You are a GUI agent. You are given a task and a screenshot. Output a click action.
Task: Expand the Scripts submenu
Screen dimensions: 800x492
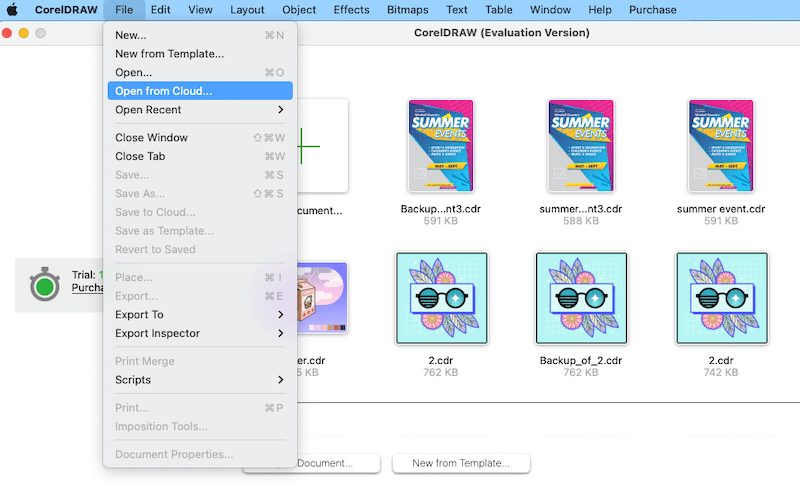[x=200, y=380]
